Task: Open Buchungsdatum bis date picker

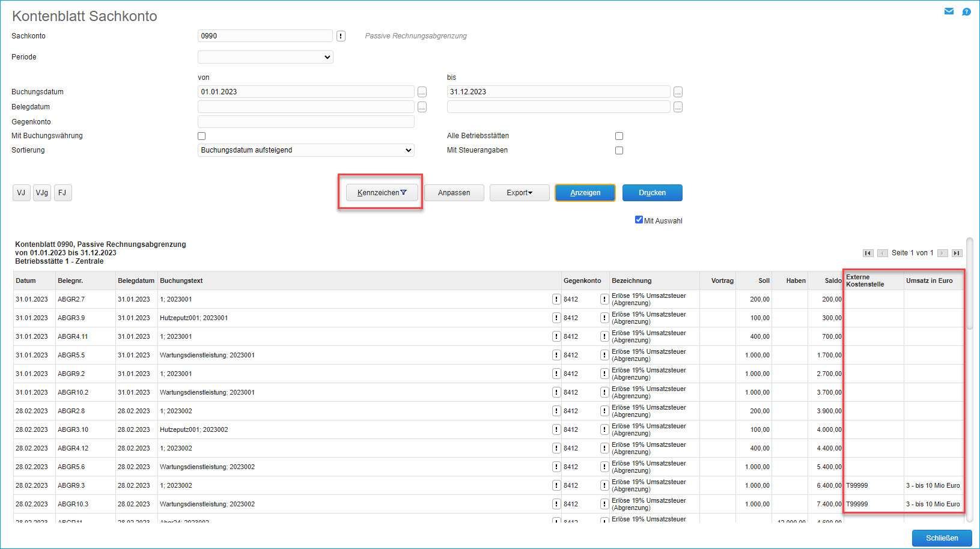Action: tap(678, 92)
